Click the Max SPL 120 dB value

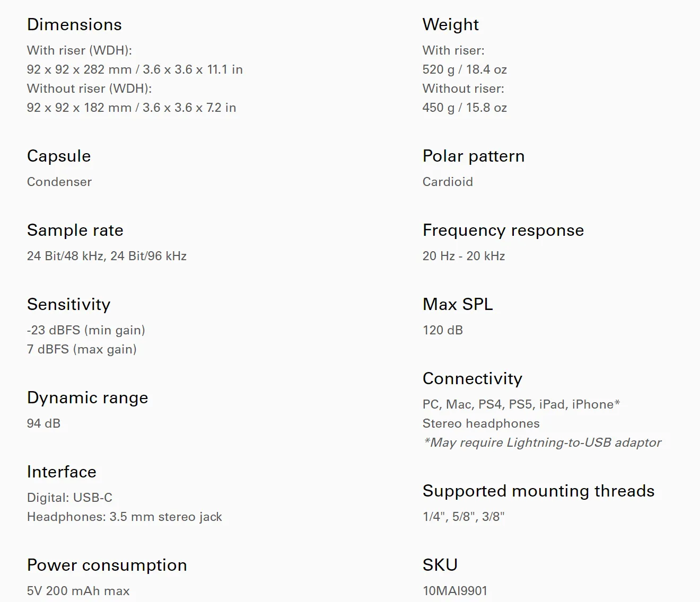pyautogui.click(x=443, y=330)
